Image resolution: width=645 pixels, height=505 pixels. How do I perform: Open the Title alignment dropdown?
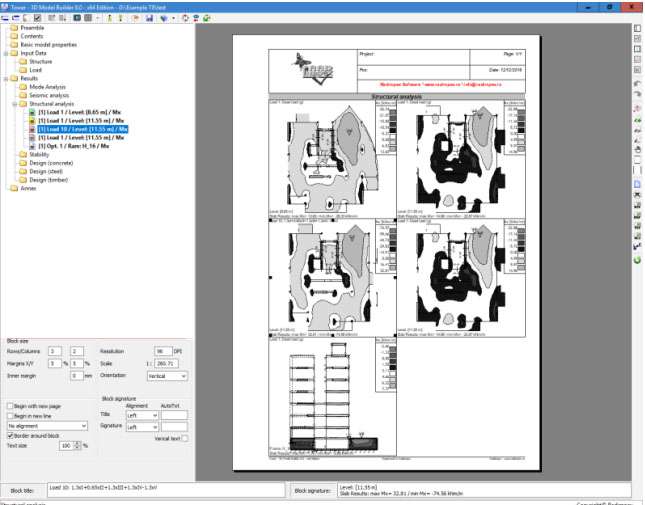(154, 414)
